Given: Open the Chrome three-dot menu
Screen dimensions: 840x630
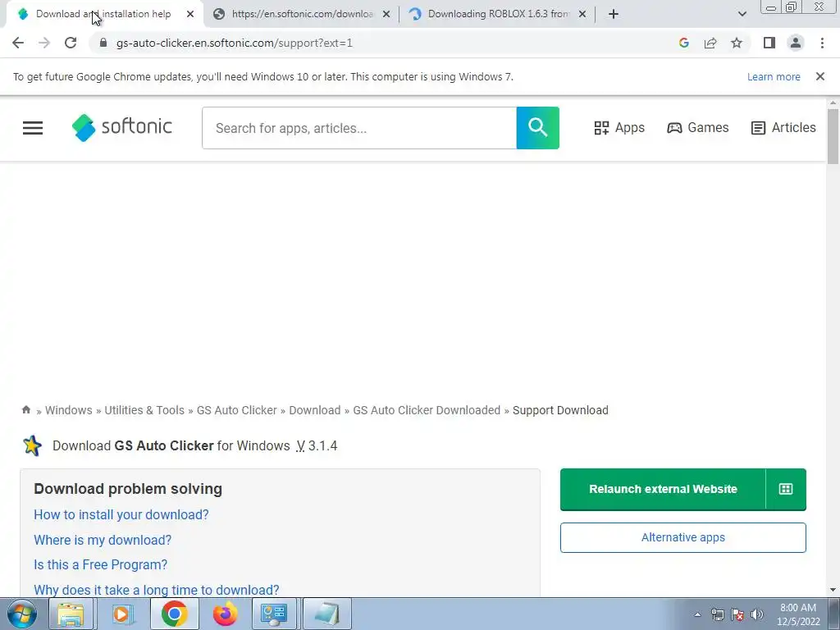Looking at the screenshot, I should (x=822, y=43).
